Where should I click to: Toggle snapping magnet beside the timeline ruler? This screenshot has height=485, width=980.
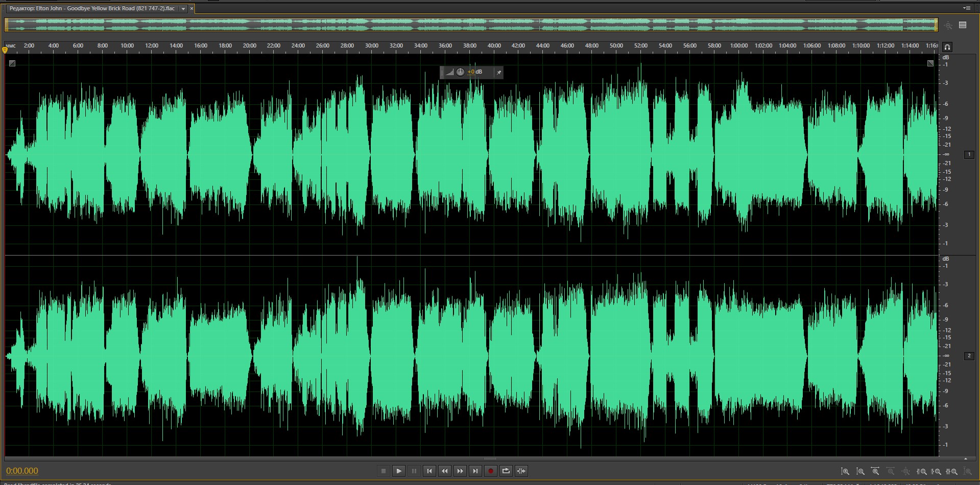[947, 47]
